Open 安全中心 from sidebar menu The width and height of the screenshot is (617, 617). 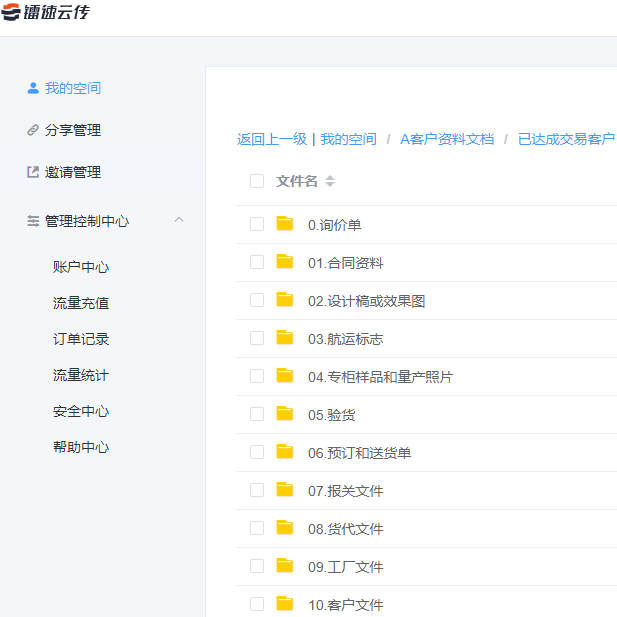click(x=81, y=411)
